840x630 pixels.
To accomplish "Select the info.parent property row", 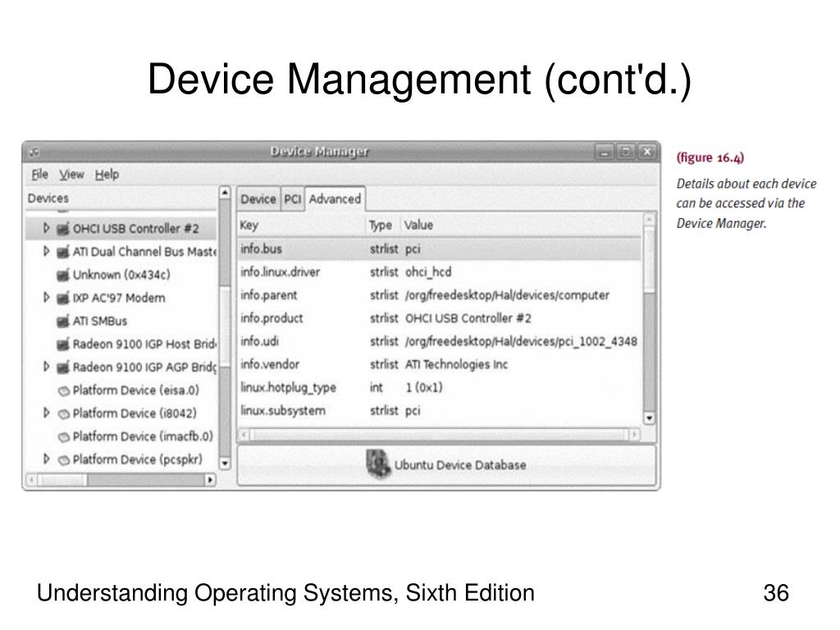I will [x=440, y=295].
